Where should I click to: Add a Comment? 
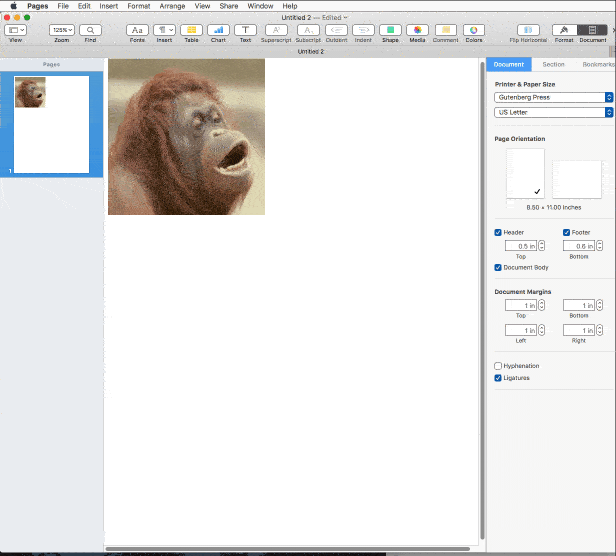(446, 30)
